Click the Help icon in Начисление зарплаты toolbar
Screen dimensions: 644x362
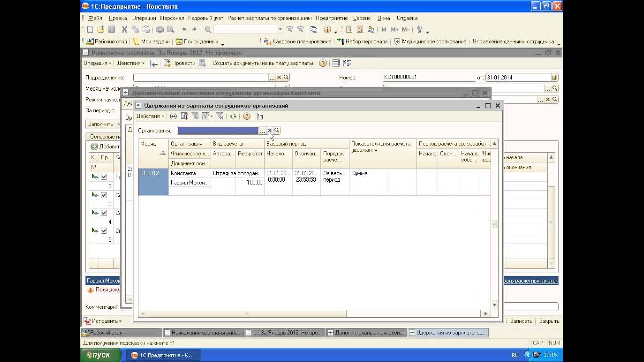323,63
